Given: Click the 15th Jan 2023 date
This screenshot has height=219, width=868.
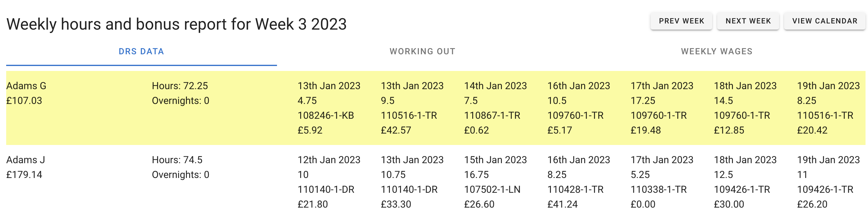Looking at the screenshot, I should pos(495,160).
